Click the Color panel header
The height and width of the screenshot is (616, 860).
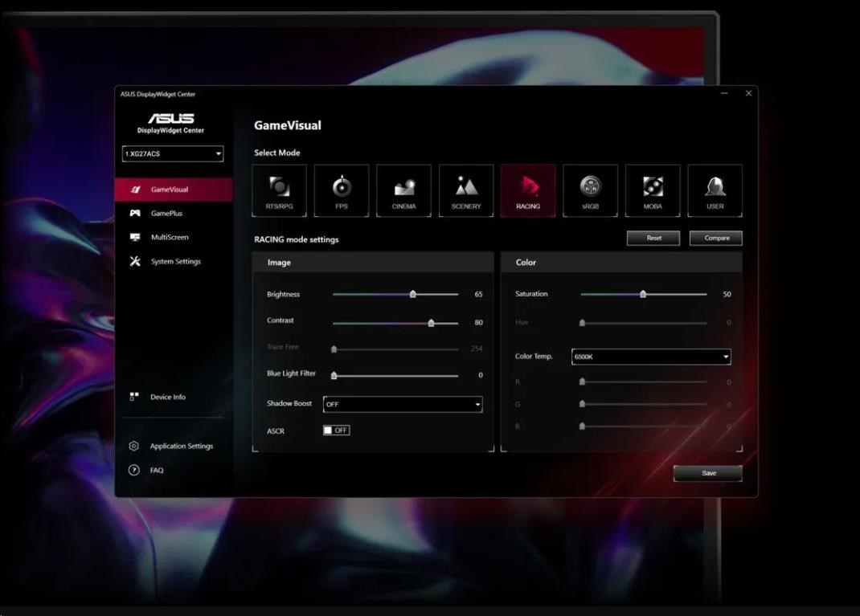point(621,263)
